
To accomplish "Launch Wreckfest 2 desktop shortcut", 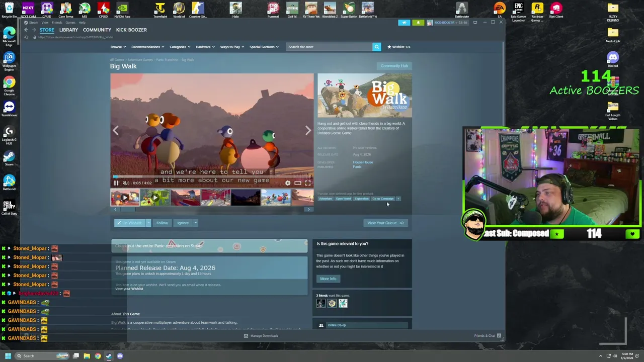I will pos(330,10).
